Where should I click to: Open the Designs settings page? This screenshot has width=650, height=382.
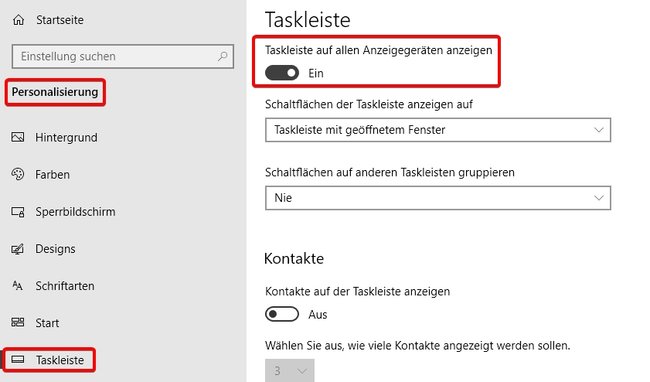point(55,249)
